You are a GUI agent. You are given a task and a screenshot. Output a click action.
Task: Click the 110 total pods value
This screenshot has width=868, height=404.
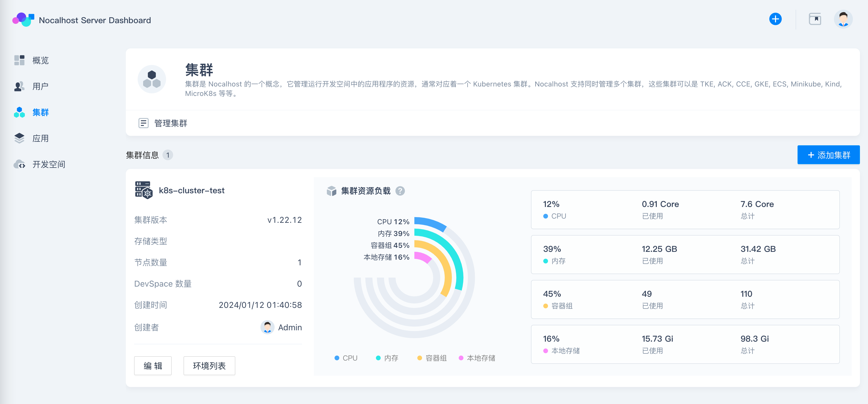click(746, 294)
